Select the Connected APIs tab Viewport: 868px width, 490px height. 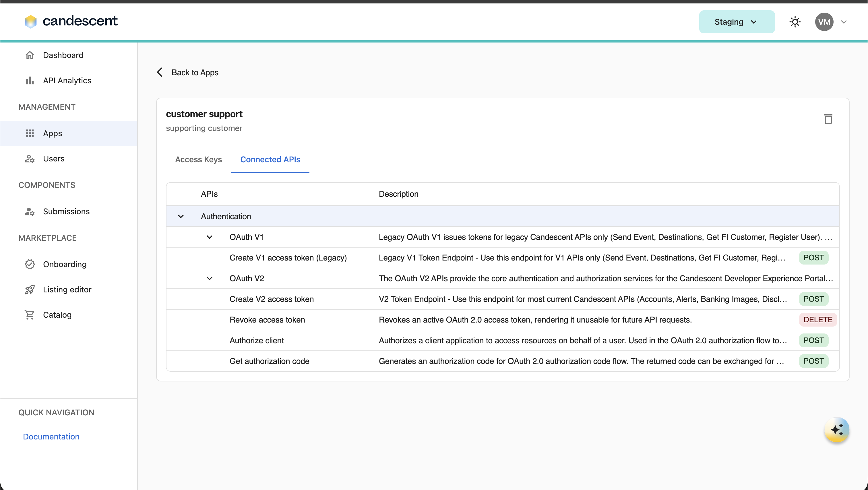270,159
